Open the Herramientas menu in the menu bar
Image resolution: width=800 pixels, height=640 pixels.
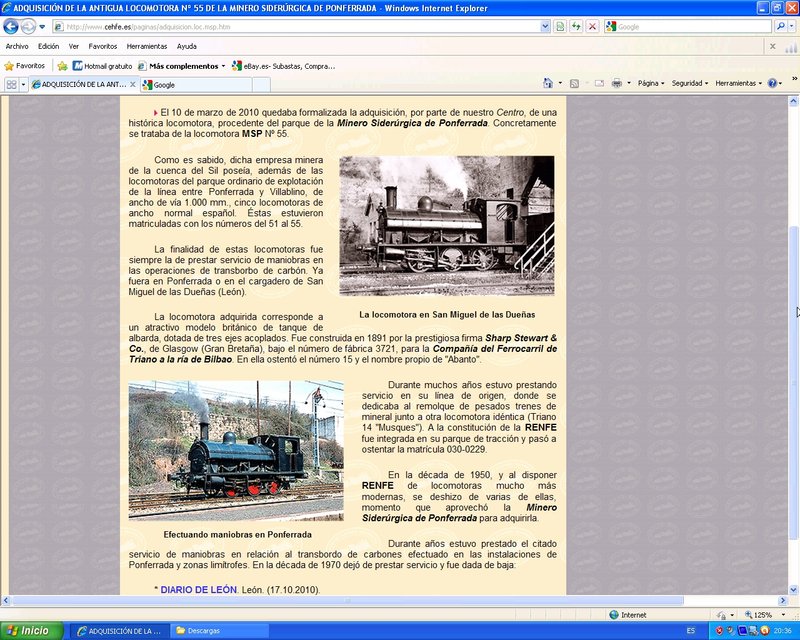click(147, 46)
